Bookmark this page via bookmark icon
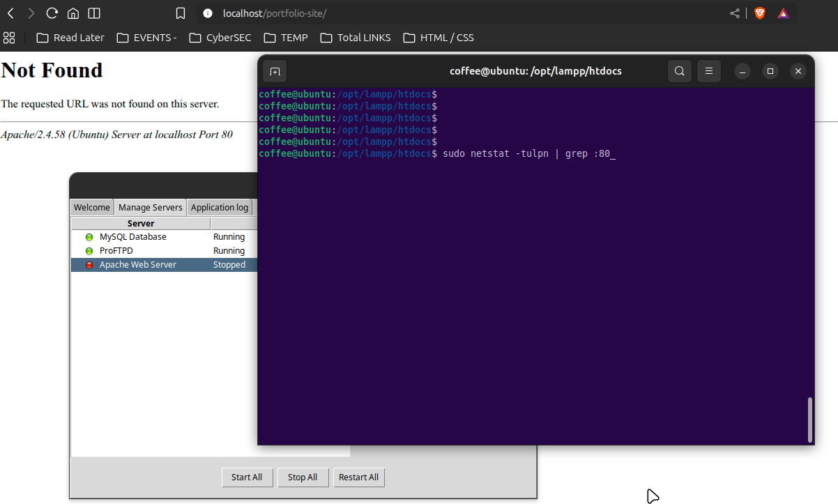The width and height of the screenshot is (838, 504). [181, 13]
